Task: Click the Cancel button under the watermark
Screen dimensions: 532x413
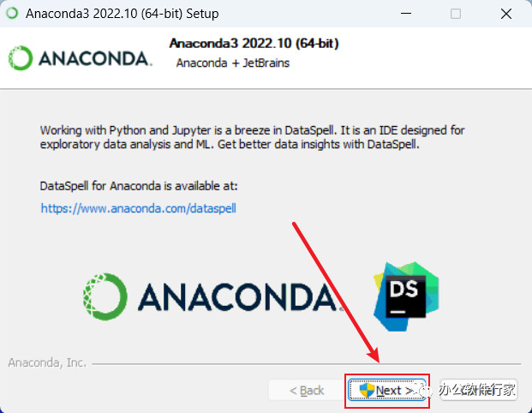Action: click(478, 390)
